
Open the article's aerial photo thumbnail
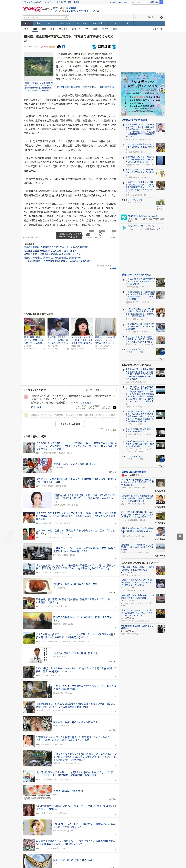[x=39, y=66]
